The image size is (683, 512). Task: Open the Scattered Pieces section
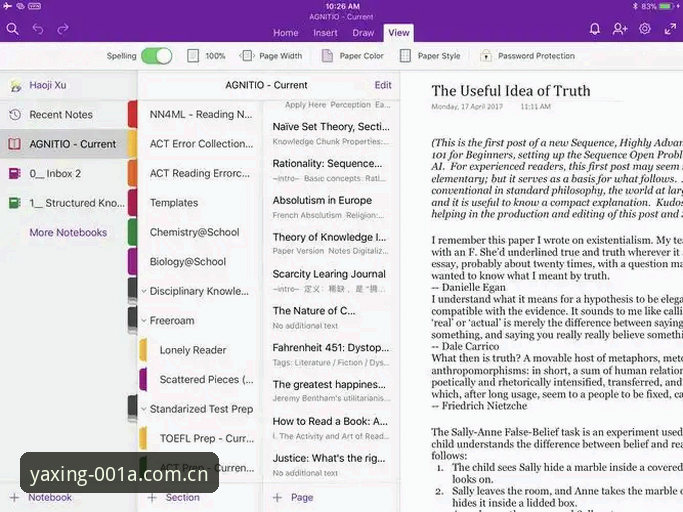tap(199, 380)
